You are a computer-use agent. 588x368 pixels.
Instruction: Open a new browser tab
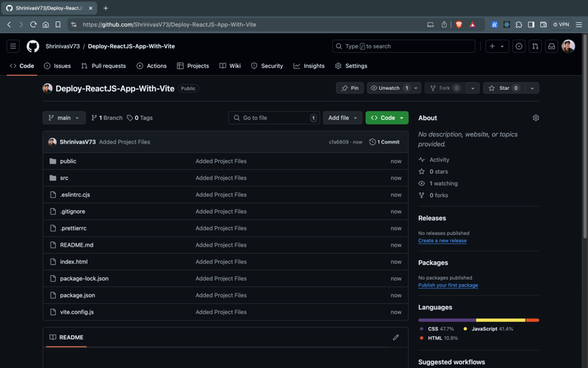(105, 8)
